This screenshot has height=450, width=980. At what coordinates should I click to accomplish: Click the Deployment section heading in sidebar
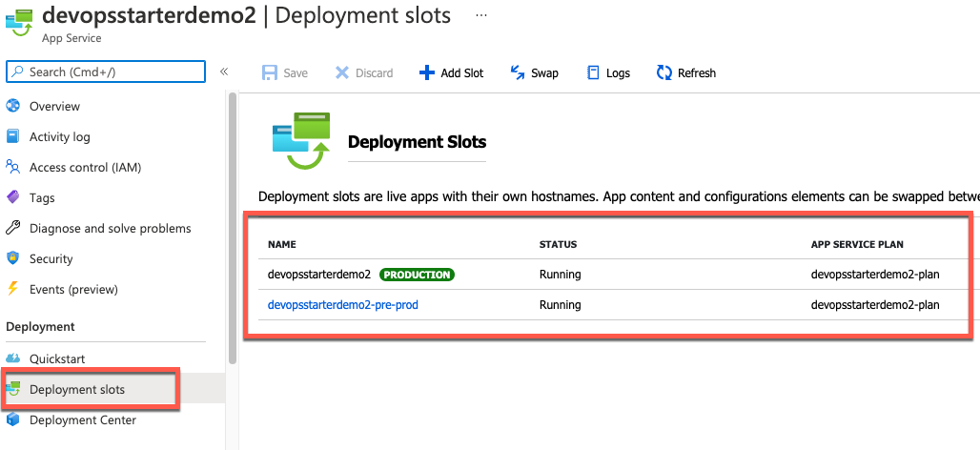(40, 327)
